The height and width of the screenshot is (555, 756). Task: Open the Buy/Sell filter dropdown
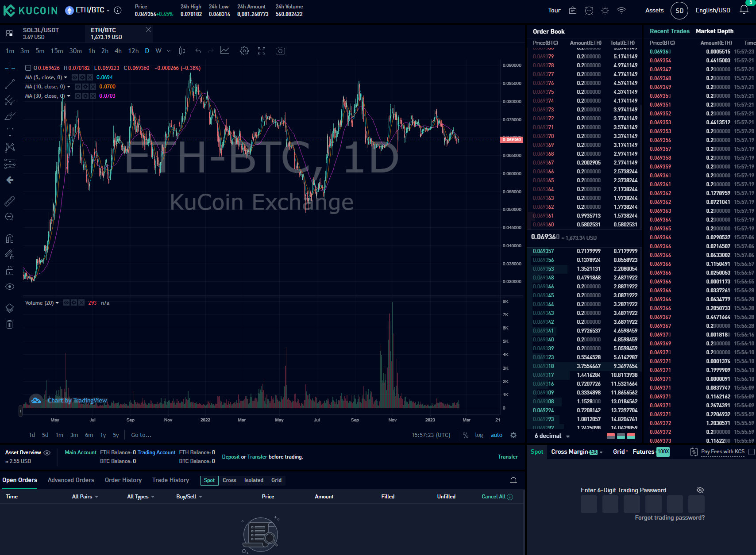click(189, 497)
